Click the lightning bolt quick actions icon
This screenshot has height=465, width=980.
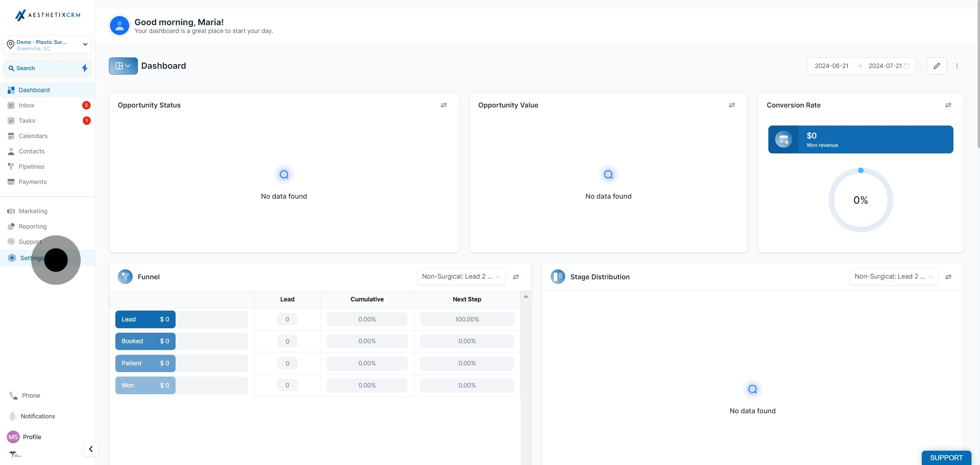coord(84,68)
